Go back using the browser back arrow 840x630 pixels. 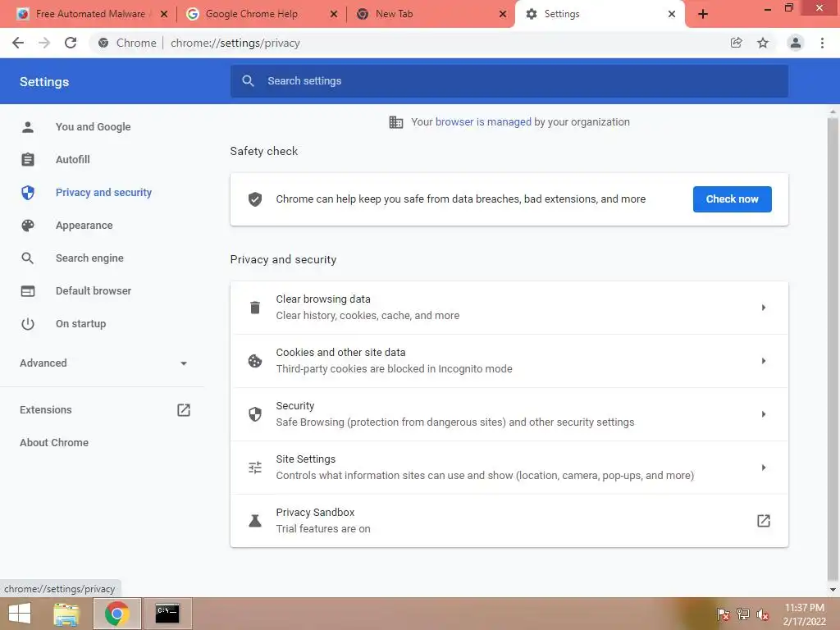click(18, 43)
